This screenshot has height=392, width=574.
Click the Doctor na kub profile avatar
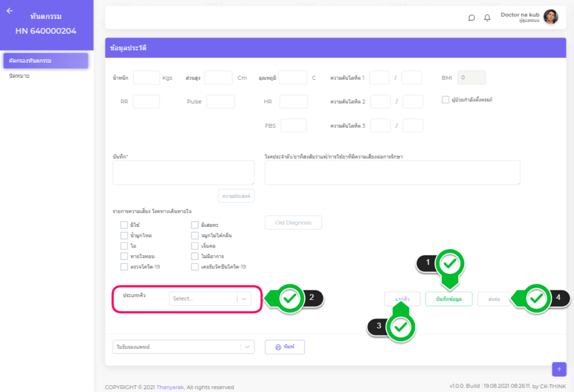click(550, 17)
